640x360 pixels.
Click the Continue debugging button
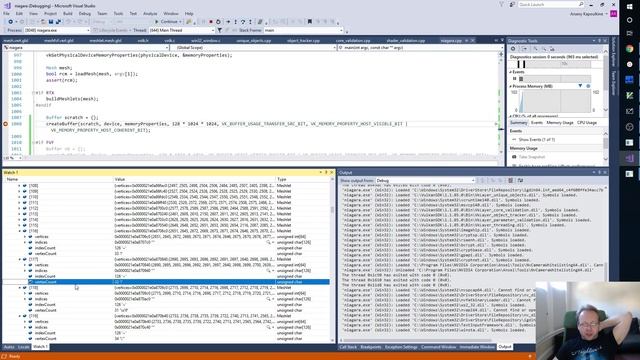(168, 22)
